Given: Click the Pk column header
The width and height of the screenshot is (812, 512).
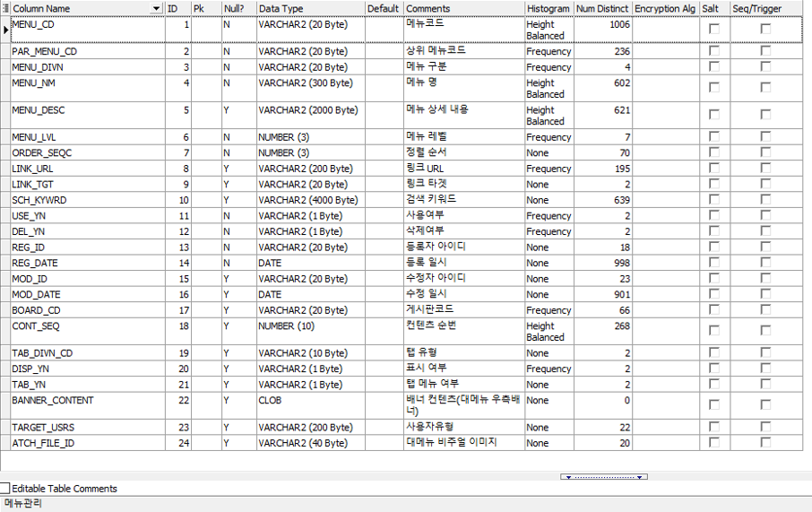Looking at the screenshot, I should [x=206, y=8].
